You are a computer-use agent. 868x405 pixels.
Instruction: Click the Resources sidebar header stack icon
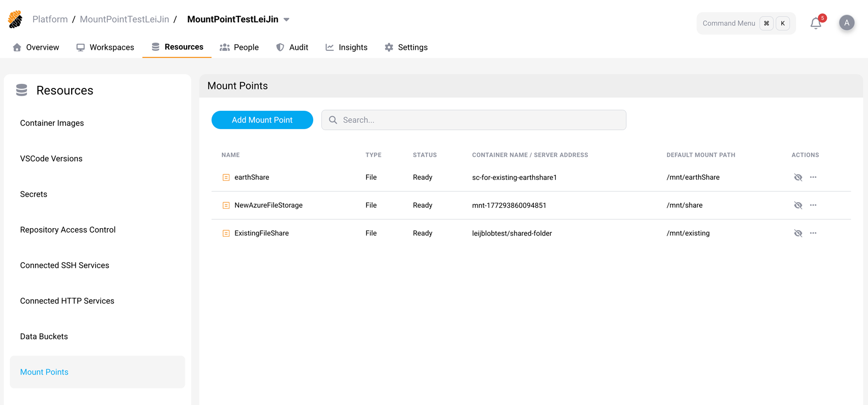tap(21, 90)
